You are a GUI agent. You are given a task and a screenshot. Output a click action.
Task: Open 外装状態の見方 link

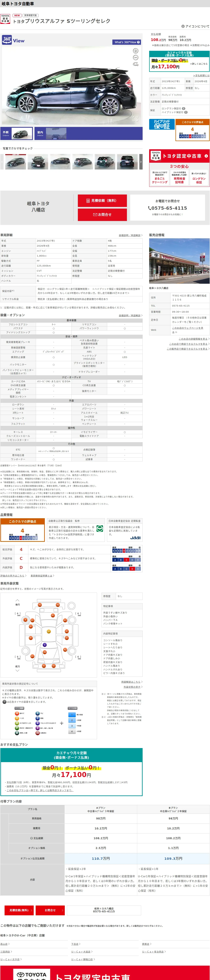tap(133, 687)
